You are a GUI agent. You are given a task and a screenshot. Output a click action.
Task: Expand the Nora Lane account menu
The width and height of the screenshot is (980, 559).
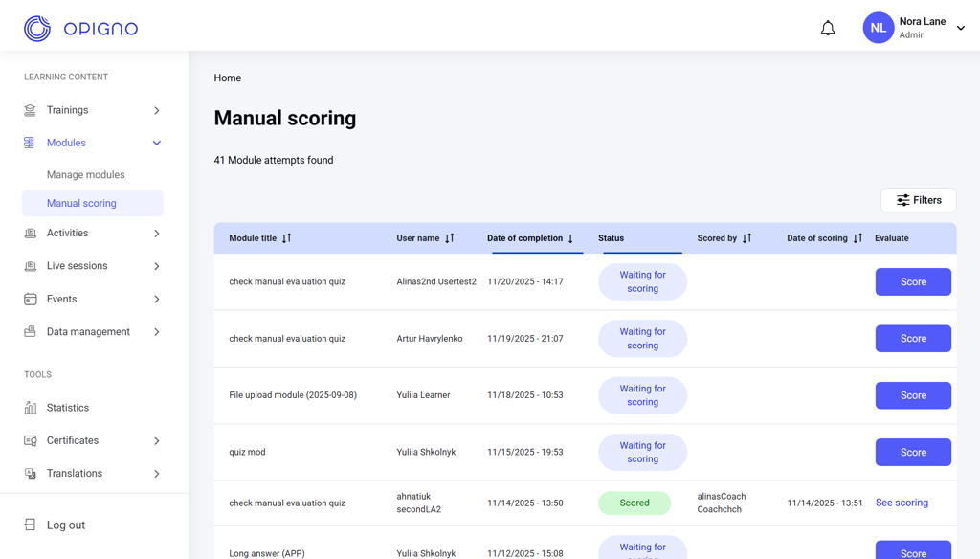[961, 28]
